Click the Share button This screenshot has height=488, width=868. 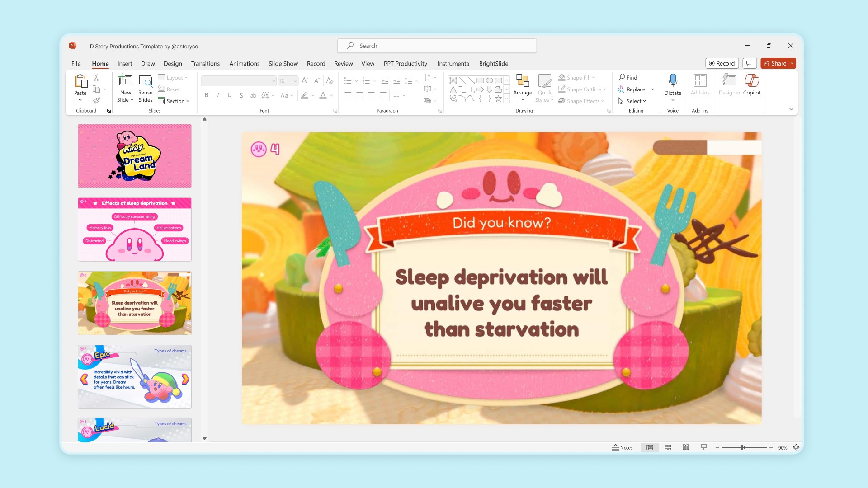(775, 63)
